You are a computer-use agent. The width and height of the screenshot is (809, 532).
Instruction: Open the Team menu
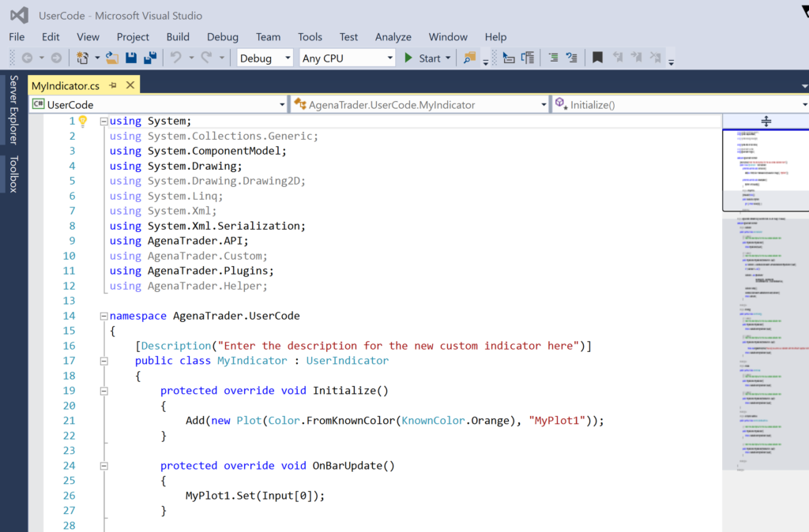tap(268, 36)
